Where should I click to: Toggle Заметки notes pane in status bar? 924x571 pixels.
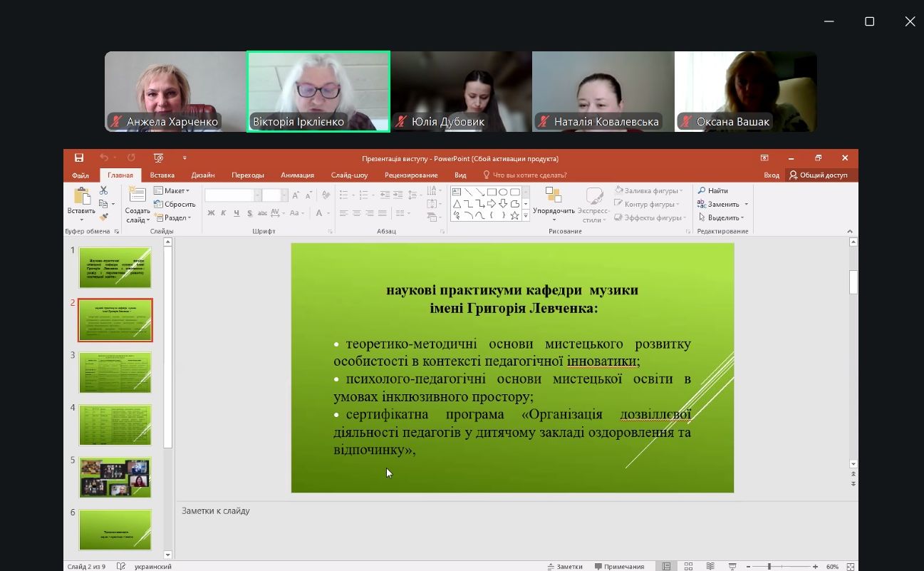(x=565, y=567)
